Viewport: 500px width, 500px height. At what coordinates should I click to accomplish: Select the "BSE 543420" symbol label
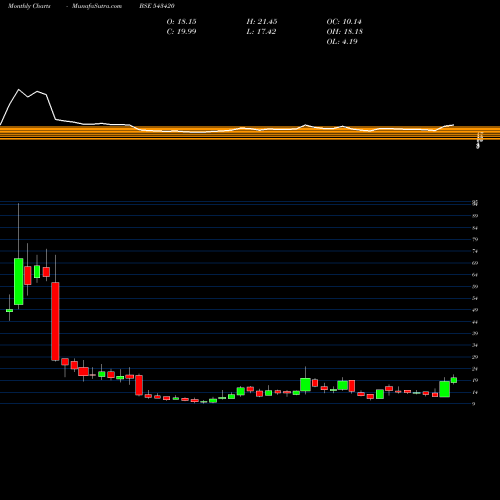157,6
